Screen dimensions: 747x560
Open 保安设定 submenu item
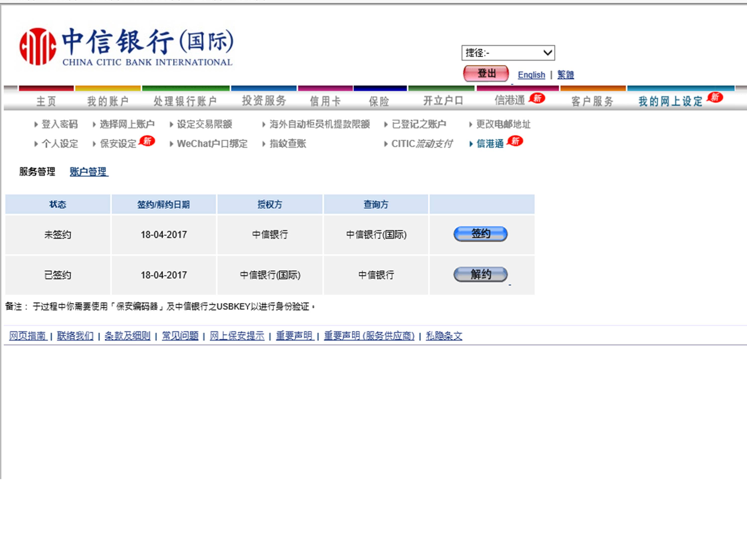tap(118, 144)
